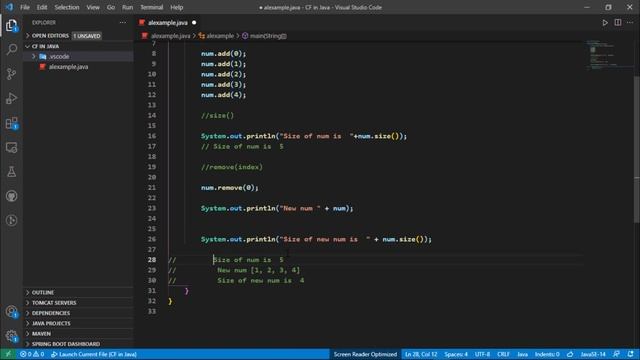Screen dimensions: 640x360
Task: Open Explorer views and more actions ellipsis
Action: [123, 22]
